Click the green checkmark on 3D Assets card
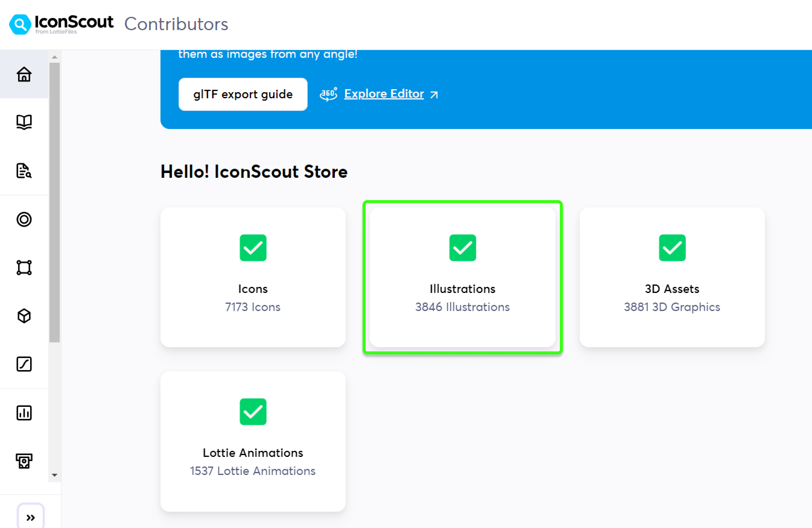Screen dimensions: 812x528 pyautogui.click(x=672, y=248)
